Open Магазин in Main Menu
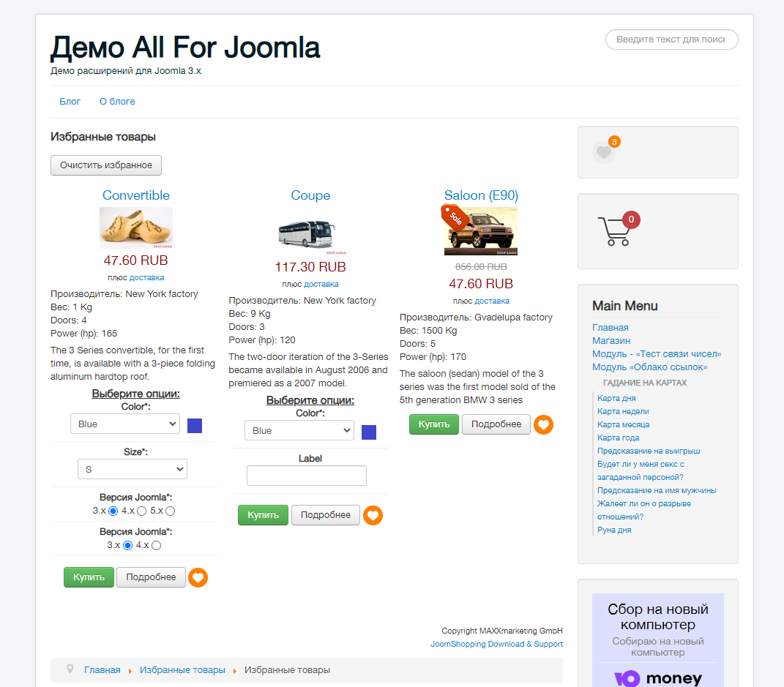The height and width of the screenshot is (687, 784). [x=611, y=341]
